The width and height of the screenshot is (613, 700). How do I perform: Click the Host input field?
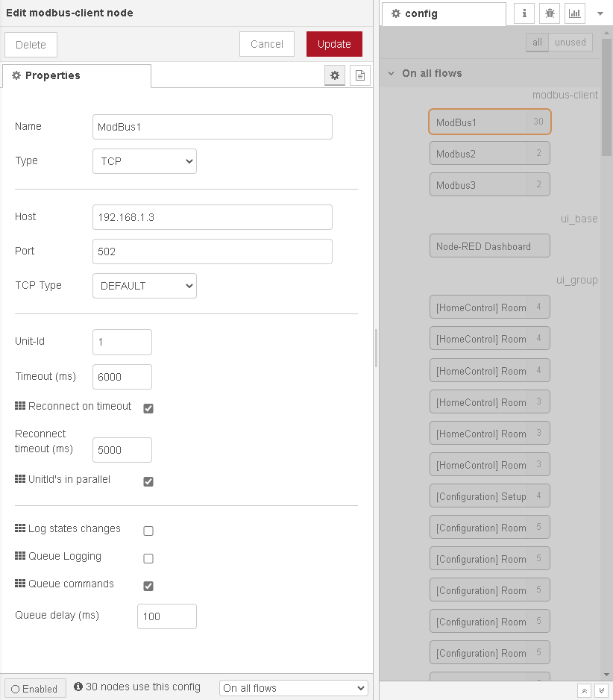coord(213,217)
